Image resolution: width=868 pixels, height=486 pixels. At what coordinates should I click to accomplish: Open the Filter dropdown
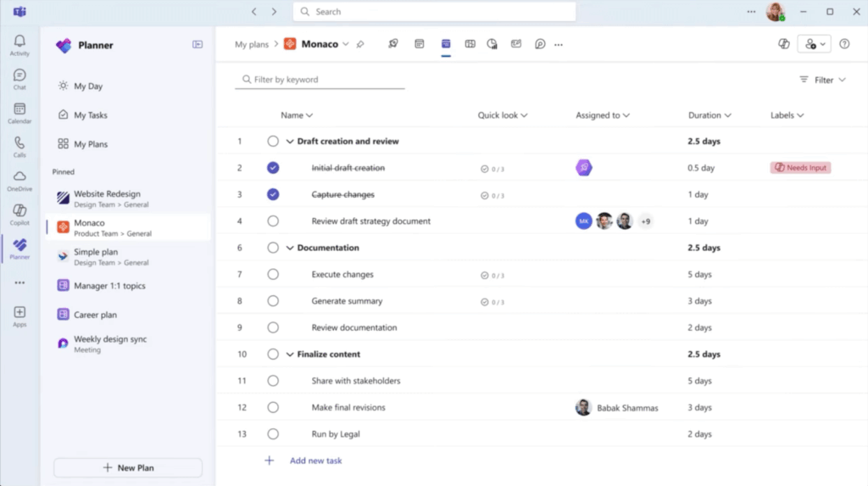(822, 80)
